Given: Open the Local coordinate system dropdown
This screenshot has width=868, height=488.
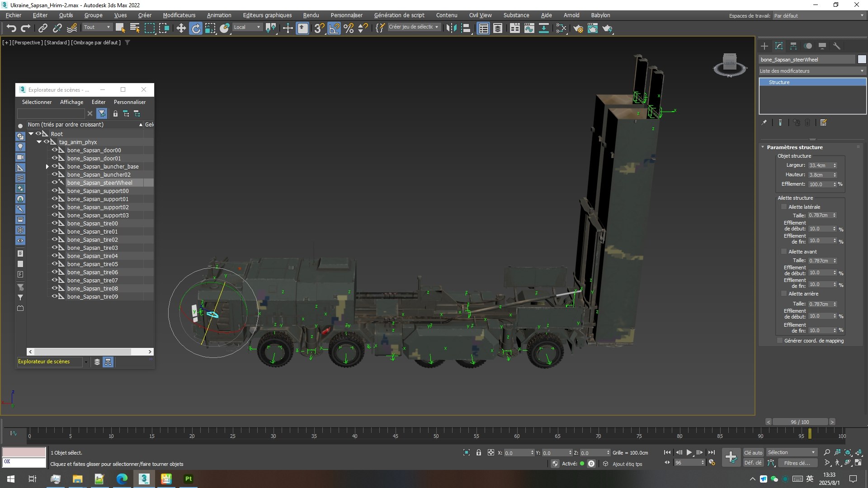Looking at the screenshot, I should click(x=247, y=27).
